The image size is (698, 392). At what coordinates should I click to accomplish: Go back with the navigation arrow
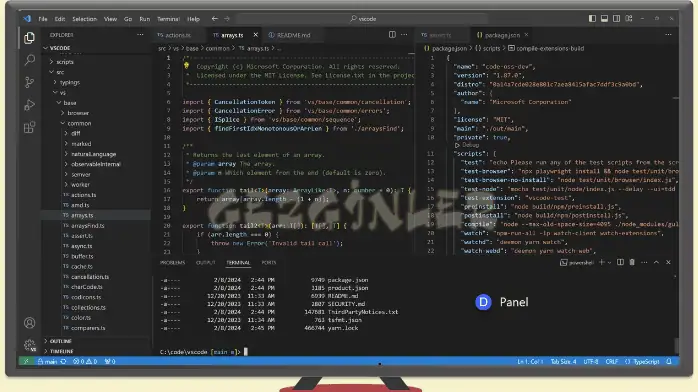215,19
